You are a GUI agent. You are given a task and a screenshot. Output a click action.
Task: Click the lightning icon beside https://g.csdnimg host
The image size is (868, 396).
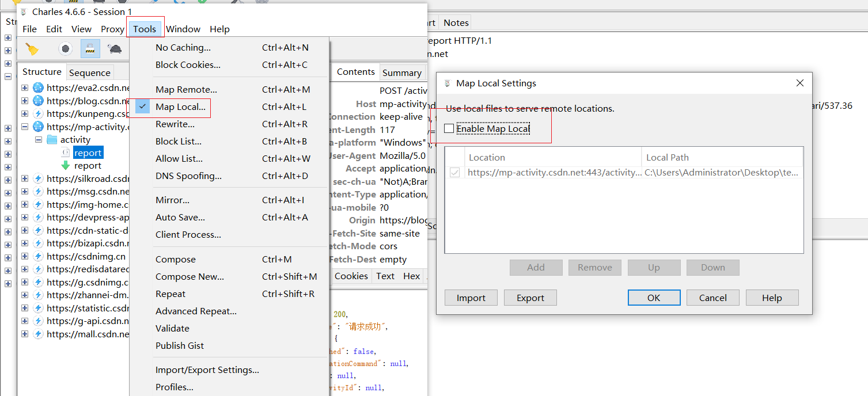(38, 282)
